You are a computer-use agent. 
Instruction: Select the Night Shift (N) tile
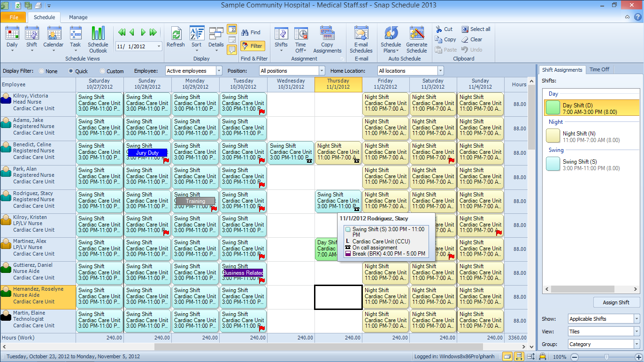591,136
